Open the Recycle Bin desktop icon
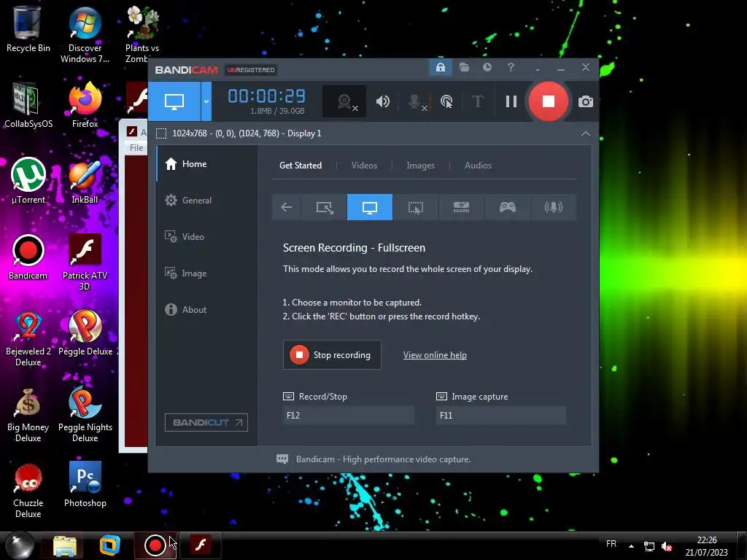 (x=28, y=28)
